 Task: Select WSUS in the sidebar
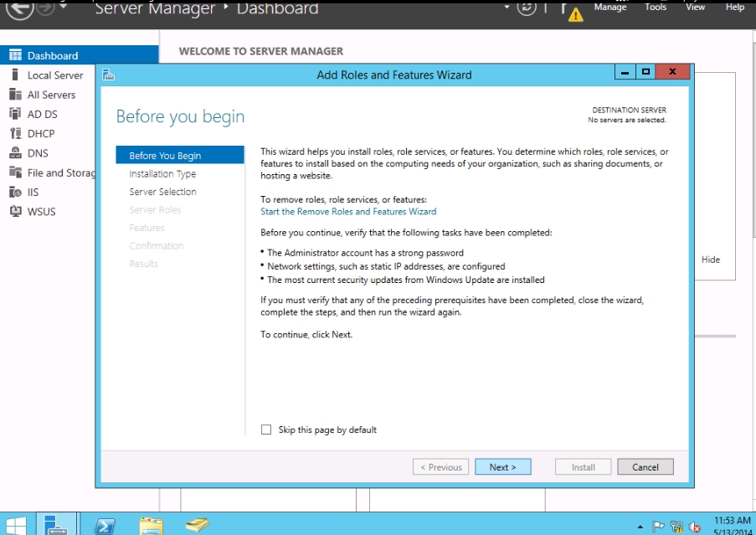click(x=48, y=211)
